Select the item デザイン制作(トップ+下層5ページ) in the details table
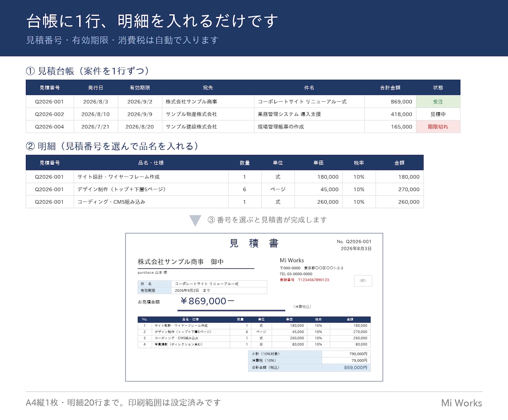The height and width of the screenshot is (420, 508). 151,189
